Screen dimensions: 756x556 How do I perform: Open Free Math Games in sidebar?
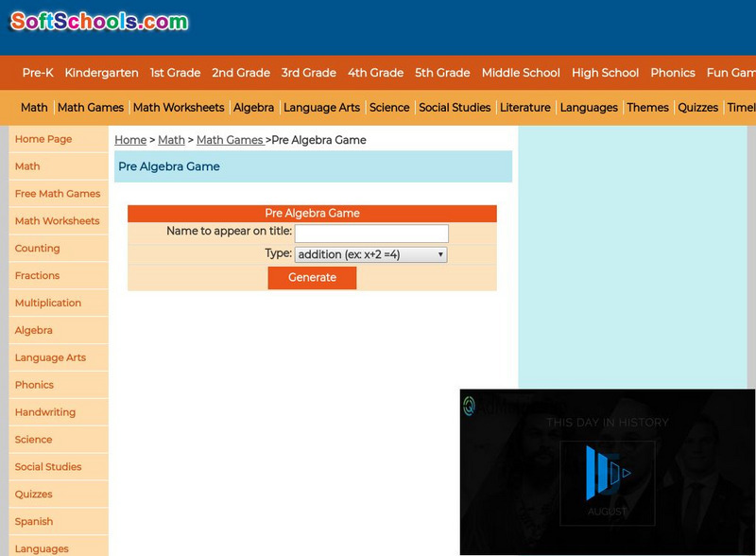(59, 194)
